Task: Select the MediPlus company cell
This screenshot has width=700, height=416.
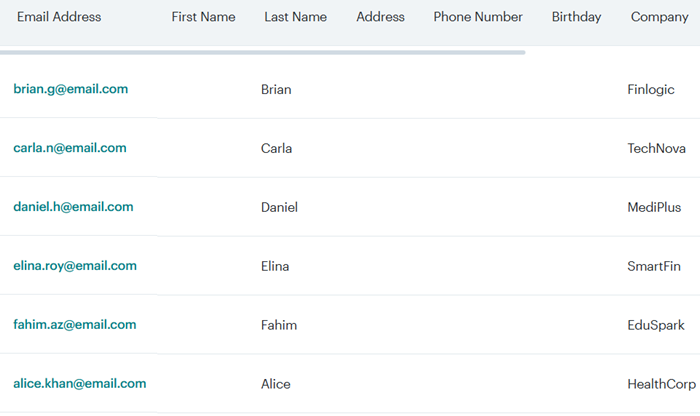Action: (x=654, y=208)
